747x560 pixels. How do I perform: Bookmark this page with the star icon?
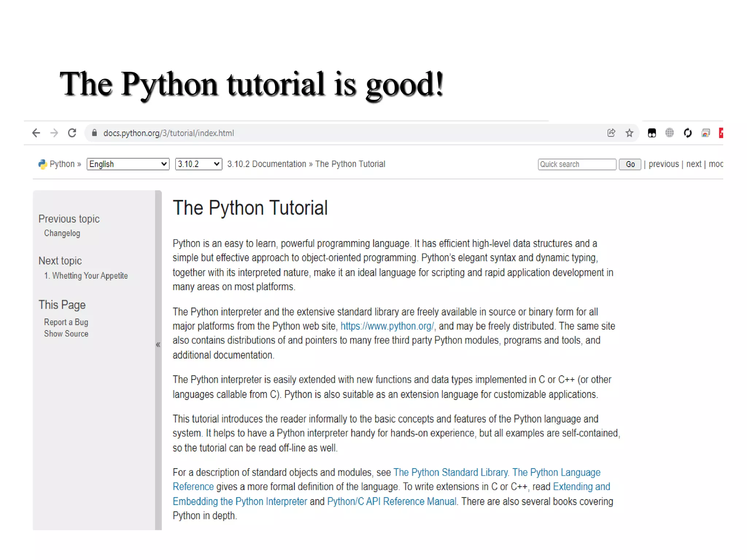coord(629,133)
